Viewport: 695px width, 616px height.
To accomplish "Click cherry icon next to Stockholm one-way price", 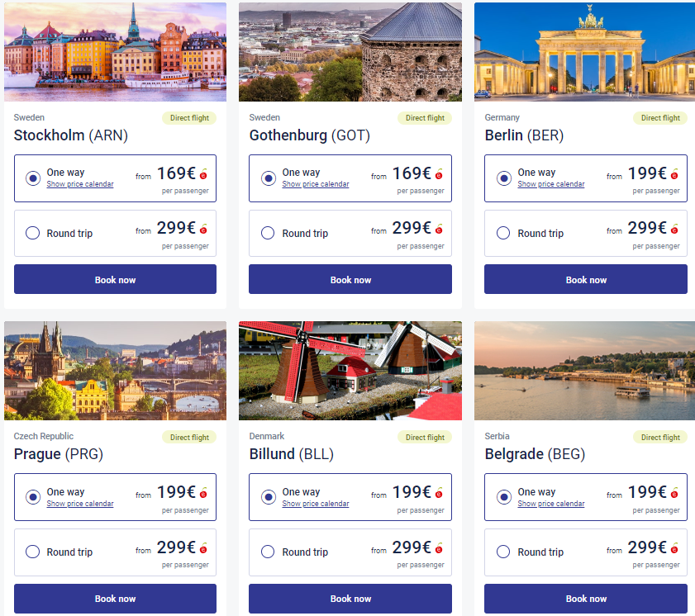I will (x=203, y=174).
